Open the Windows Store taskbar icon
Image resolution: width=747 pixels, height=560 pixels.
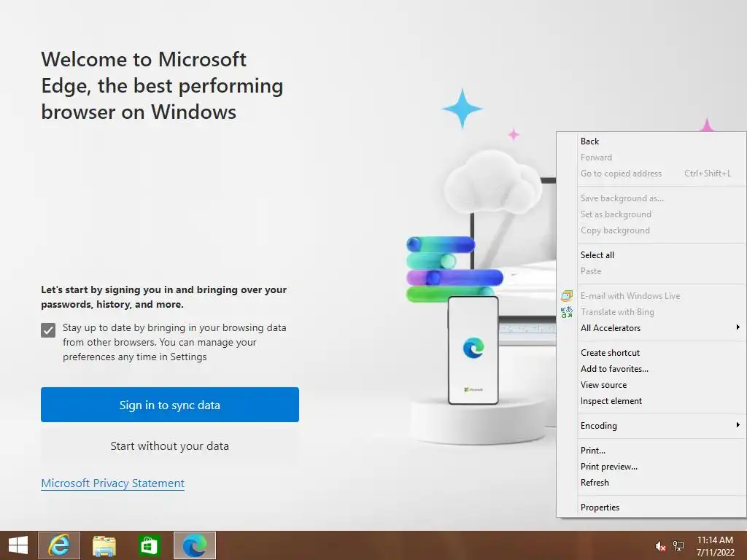(x=149, y=545)
